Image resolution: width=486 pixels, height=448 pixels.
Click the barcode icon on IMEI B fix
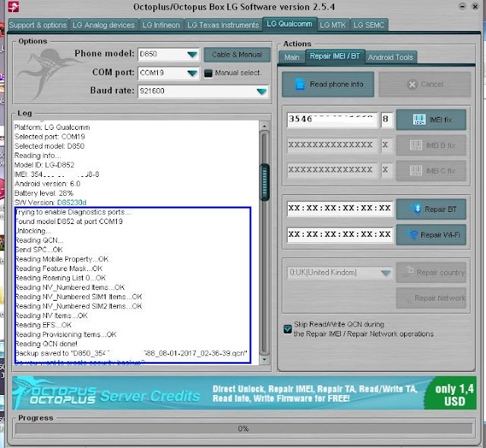415,145
